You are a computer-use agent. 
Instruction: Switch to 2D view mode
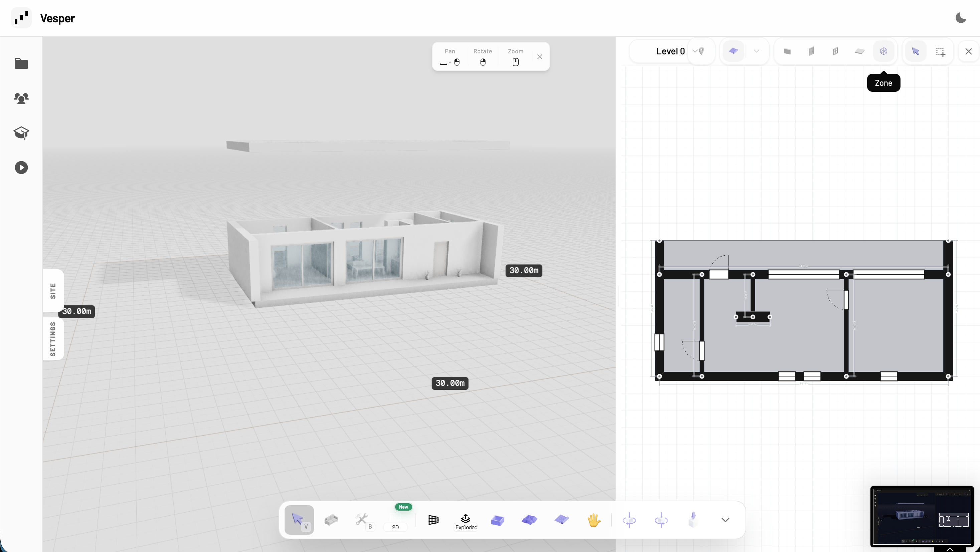395,527
